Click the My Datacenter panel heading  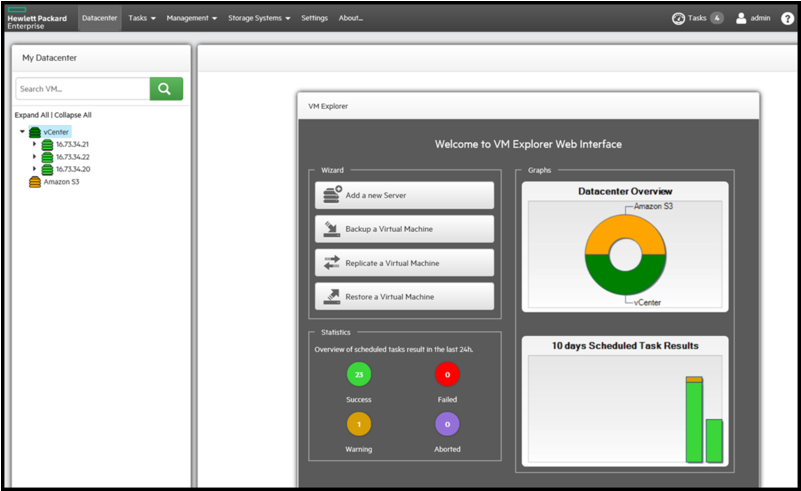(50, 58)
